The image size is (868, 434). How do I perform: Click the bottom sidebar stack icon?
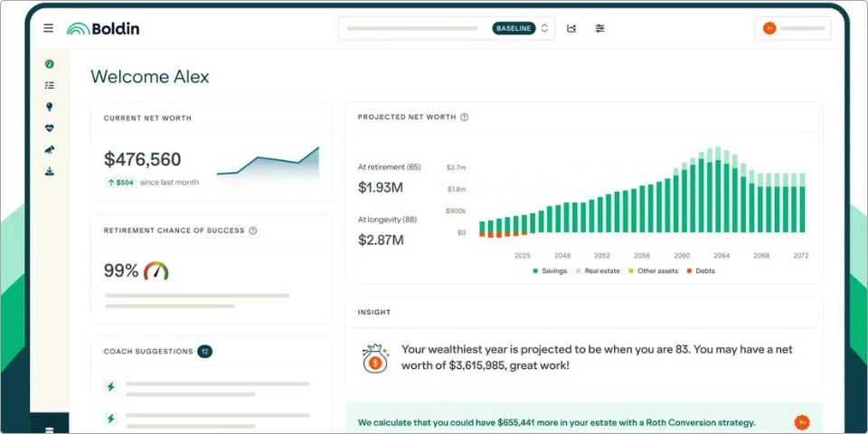click(x=49, y=429)
